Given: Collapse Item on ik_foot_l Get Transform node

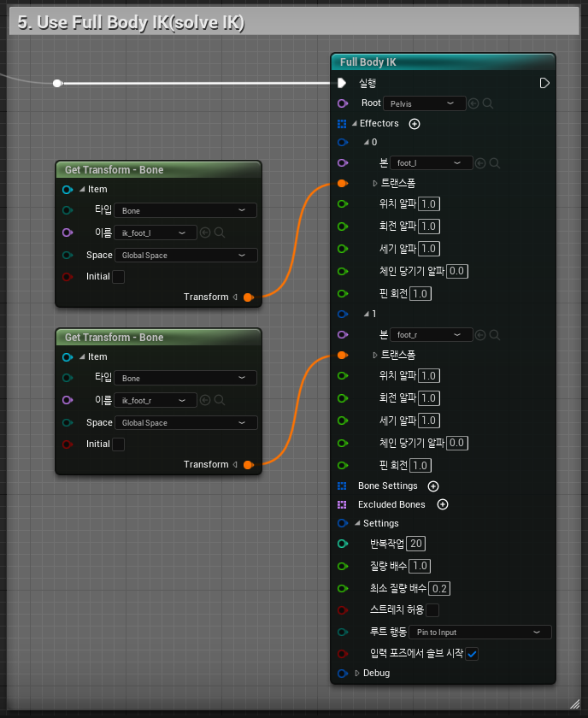Looking at the screenshot, I should point(82,189).
